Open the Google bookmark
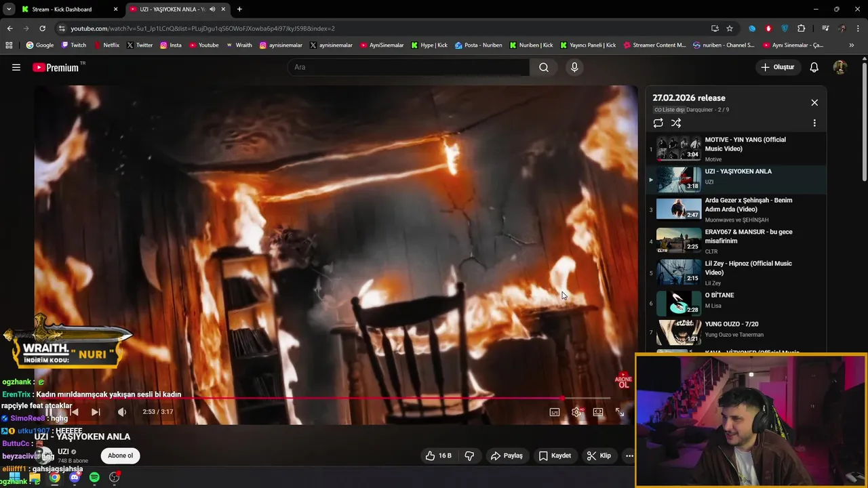Image resolution: width=868 pixels, height=488 pixels. (x=40, y=45)
